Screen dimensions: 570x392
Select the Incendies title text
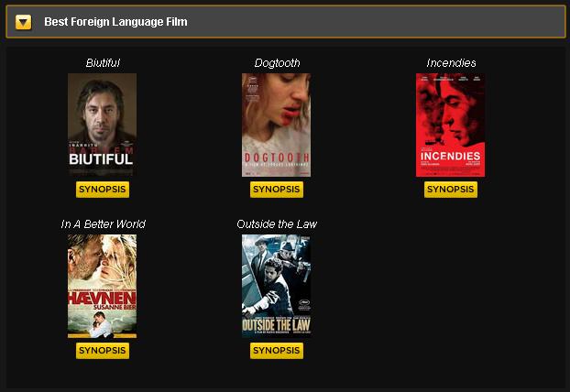[x=451, y=63]
